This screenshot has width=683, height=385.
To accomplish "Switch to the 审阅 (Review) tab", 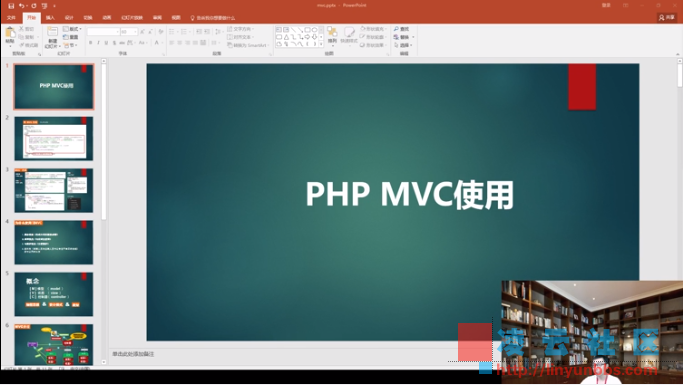I will tap(157, 18).
